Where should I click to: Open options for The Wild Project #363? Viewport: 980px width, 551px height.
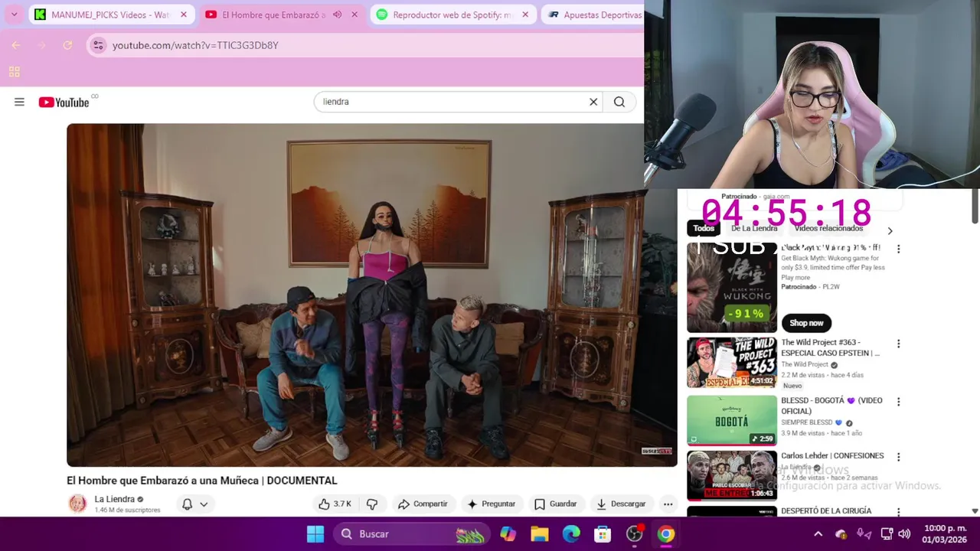click(899, 344)
